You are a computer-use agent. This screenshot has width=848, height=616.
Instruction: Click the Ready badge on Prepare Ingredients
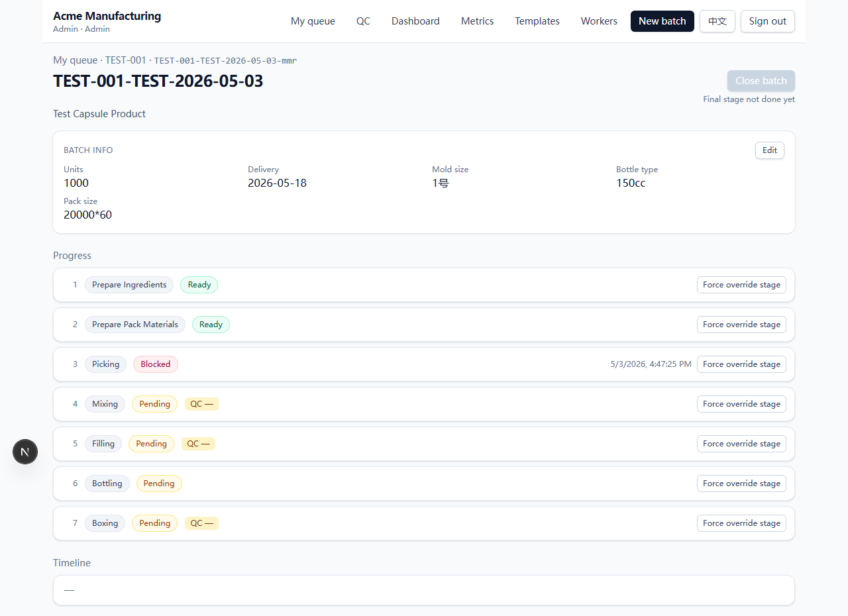coord(199,285)
